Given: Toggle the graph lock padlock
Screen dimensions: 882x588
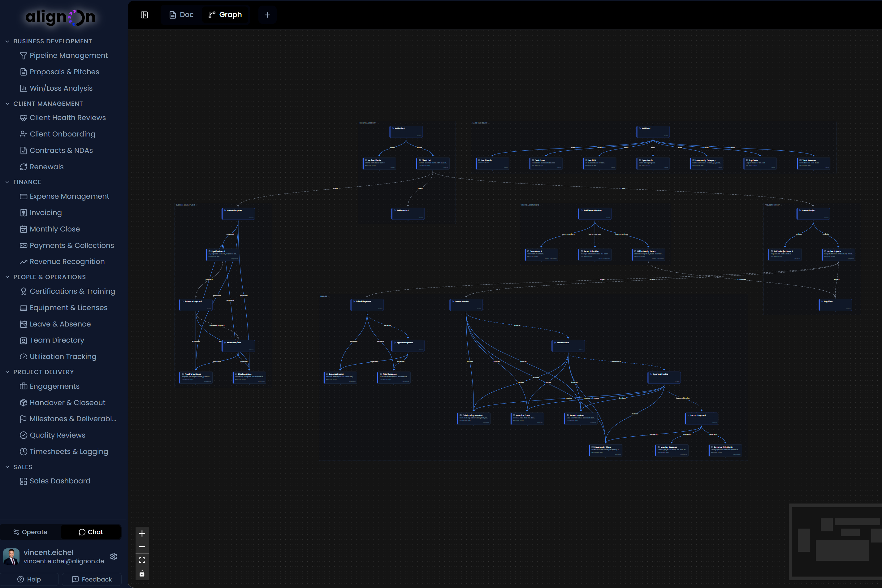Looking at the screenshot, I should tap(142, 573).
